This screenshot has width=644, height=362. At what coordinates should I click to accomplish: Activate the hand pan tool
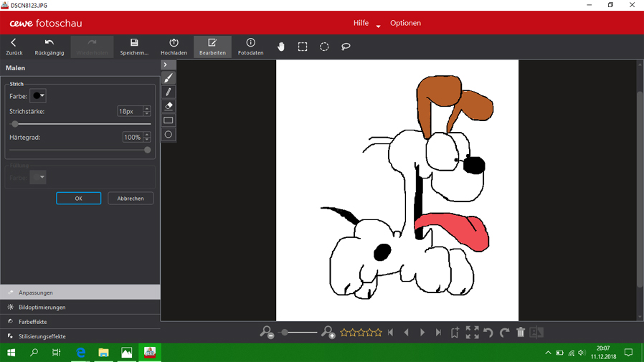281,47
